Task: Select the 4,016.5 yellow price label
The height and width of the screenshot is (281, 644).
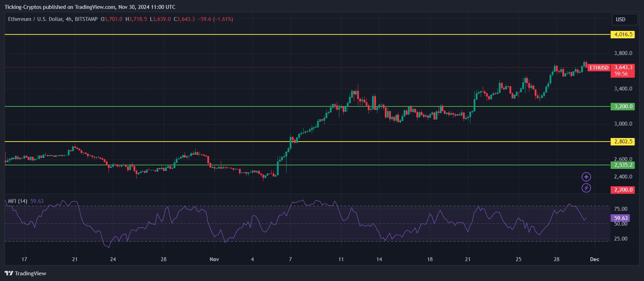Action: pyautogui.click(x=623, y=34)
